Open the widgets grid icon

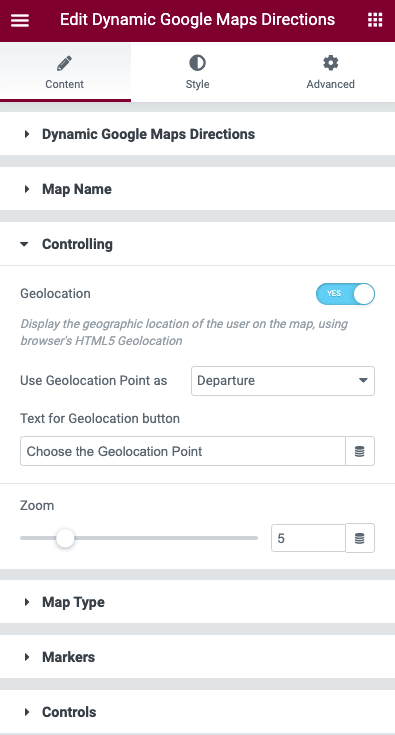click(x=374, y=20)
